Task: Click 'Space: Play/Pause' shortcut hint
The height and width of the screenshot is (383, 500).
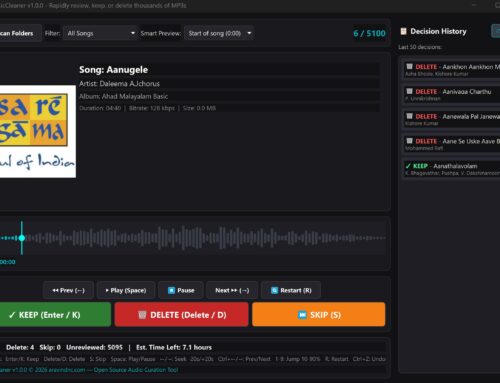Action: [x=133, y=359]
